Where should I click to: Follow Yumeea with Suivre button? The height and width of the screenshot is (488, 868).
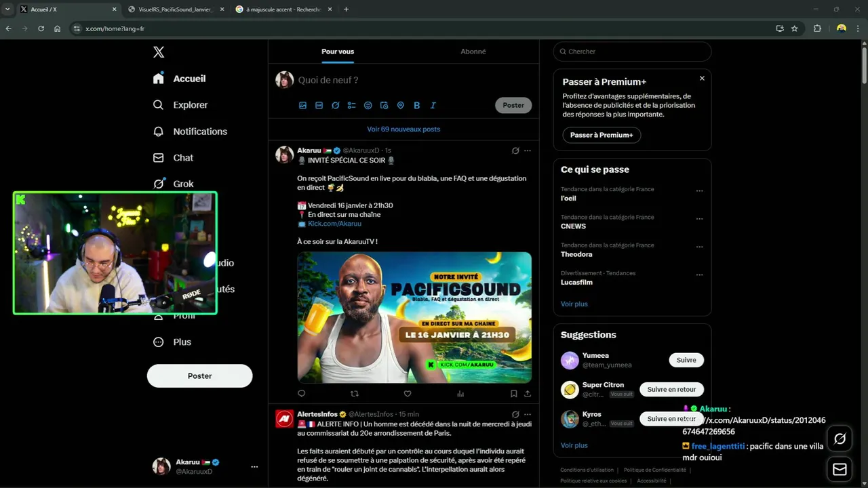click(686, 360)
